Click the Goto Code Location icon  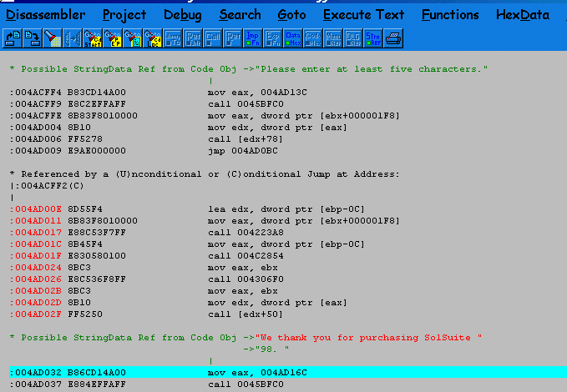pos(152,38)
